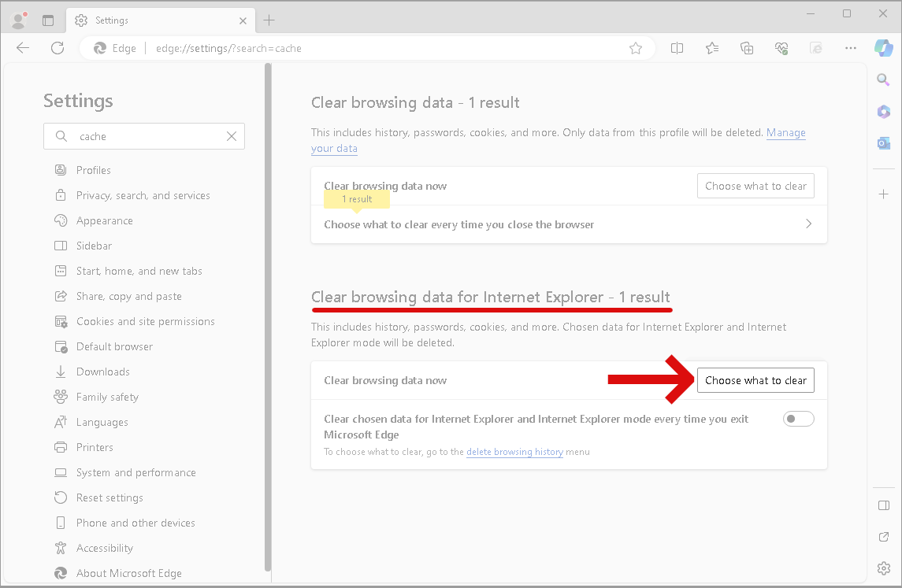
Task: Go back with the back arrow
Action: (x=23, y=48)
